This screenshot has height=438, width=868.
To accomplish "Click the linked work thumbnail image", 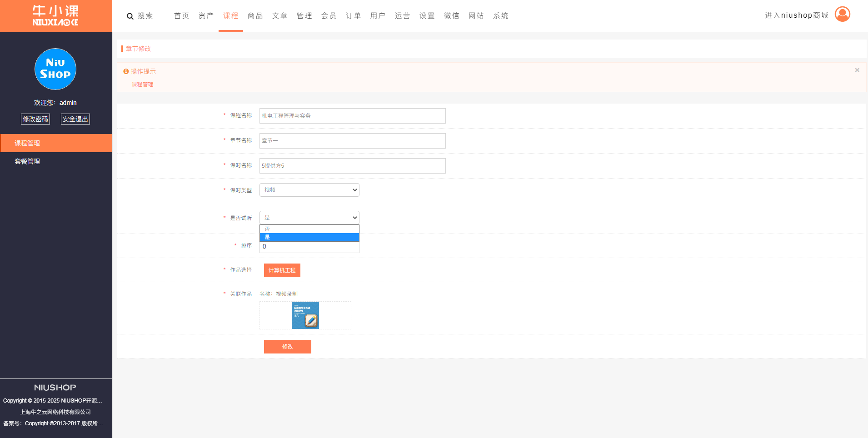I will pyautogui.click(x=305, y=315).
